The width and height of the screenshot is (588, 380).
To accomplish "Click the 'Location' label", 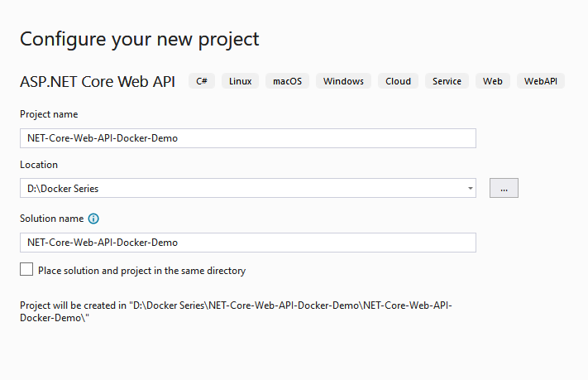I will tap(39, 165).
